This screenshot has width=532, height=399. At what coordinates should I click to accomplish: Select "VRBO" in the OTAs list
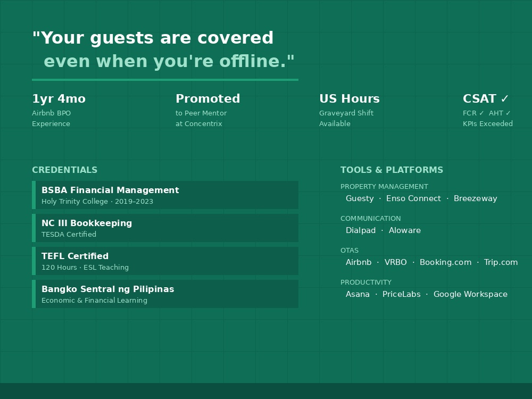[395, 262]
